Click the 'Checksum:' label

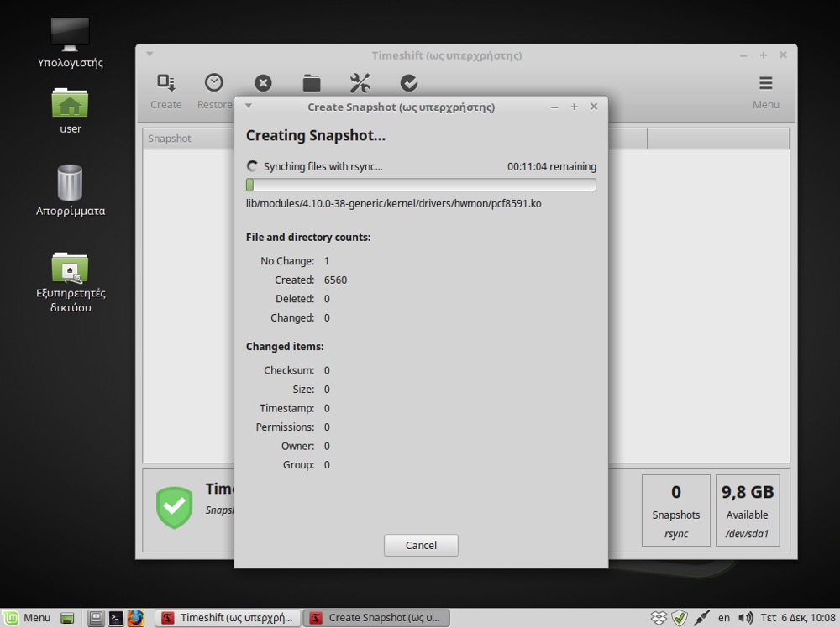[x=289, y=370]
